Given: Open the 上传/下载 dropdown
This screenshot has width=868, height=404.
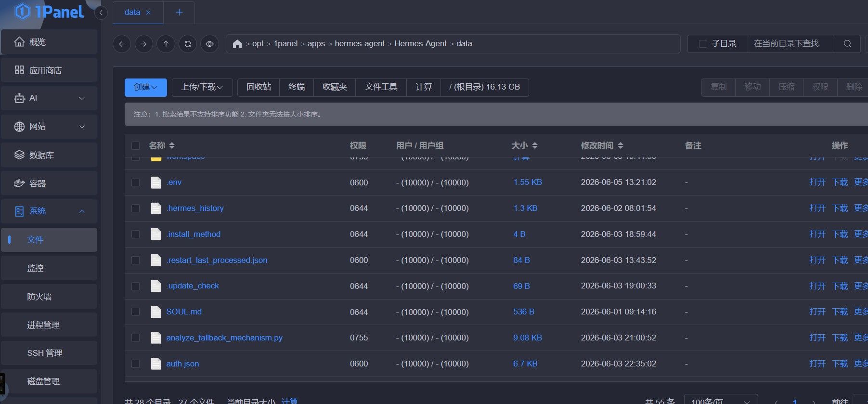Looking at the screenshot, I should [x=202, y=87].
